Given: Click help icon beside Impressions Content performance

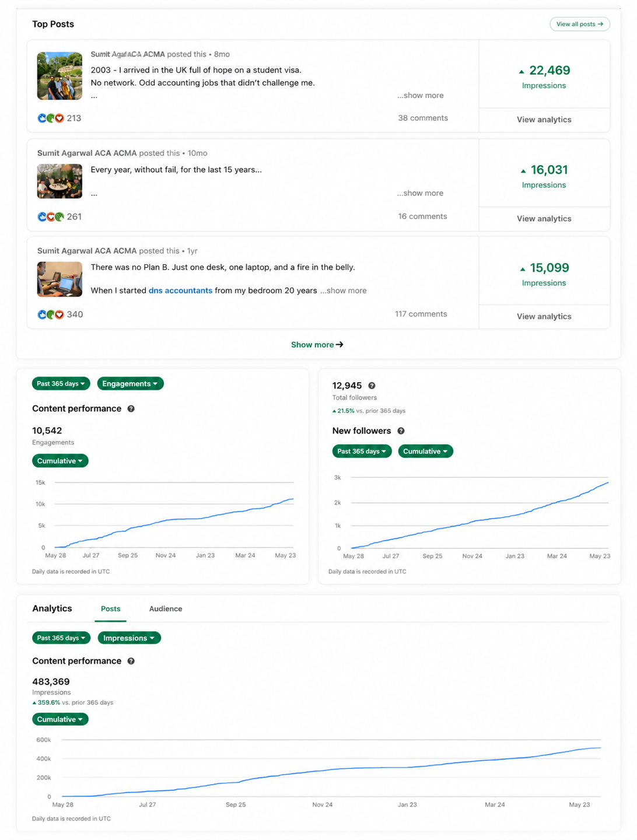Looking at the screenshot, I should pyautogui.click(x=131, y=661).
